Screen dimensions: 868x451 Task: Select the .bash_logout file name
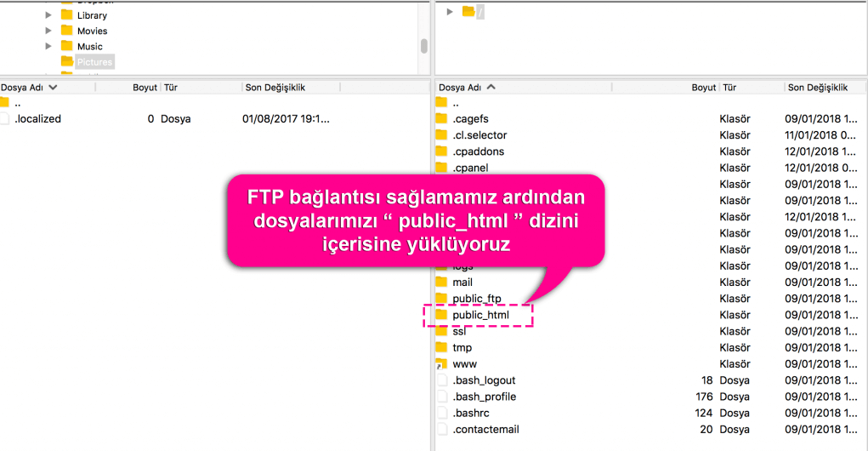coord(485,380)
